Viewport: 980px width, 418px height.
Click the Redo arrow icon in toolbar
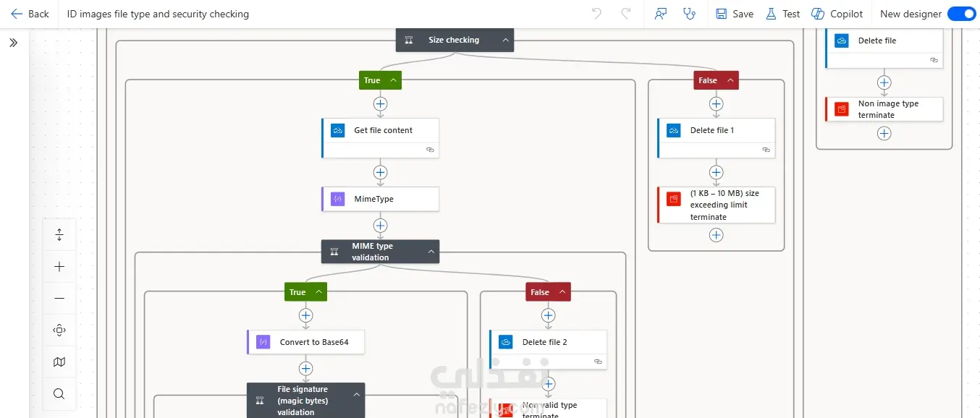point(626,14)
